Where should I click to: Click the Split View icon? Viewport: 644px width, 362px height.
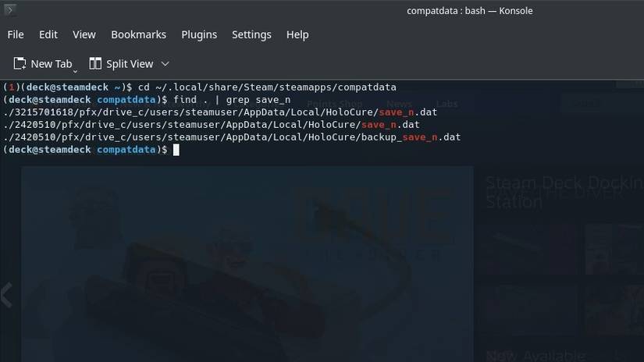coord(95,64)
